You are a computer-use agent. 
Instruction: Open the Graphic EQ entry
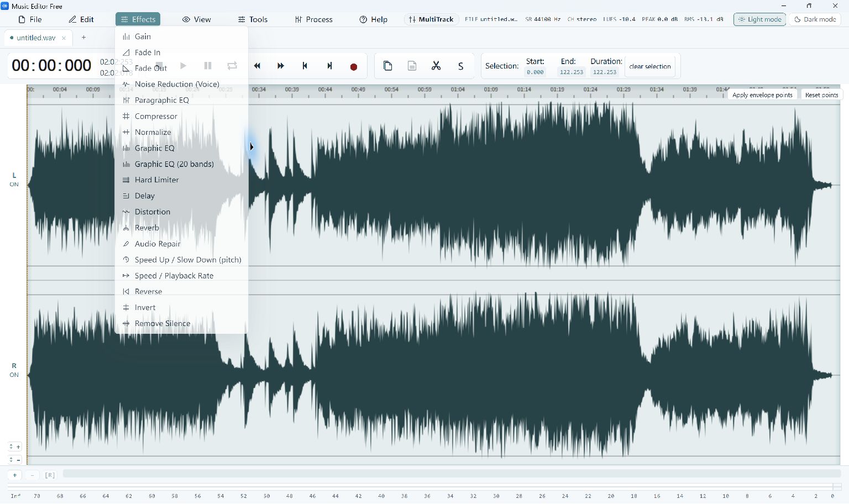[181, 148]
